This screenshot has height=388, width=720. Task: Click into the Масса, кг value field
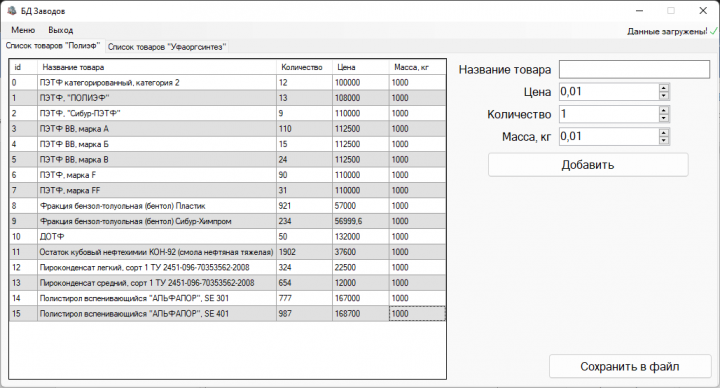point(609,136)
